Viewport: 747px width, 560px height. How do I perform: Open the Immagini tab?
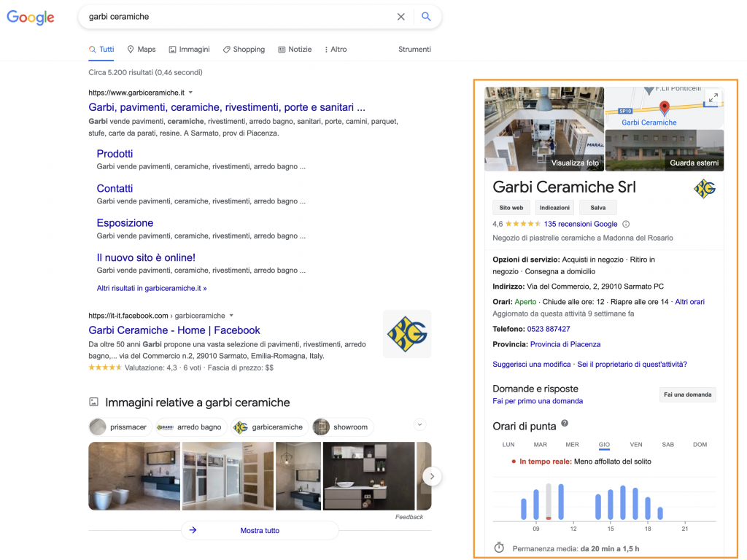(189, 50)
